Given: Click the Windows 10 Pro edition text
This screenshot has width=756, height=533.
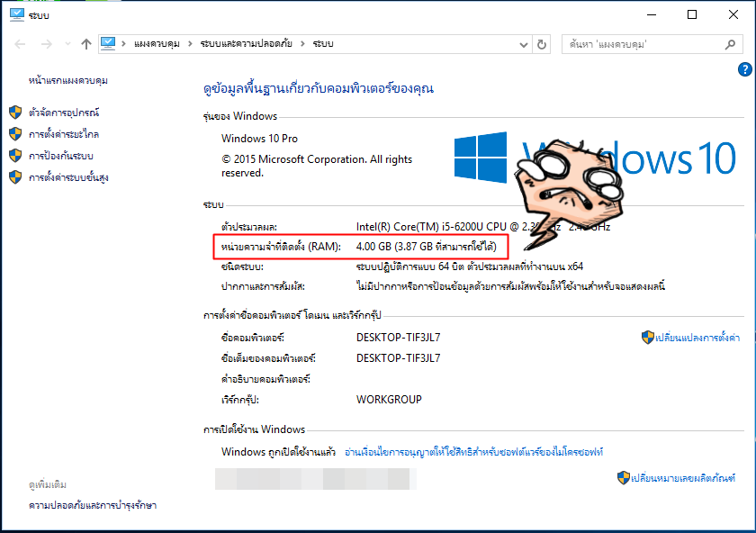Looking at the screenshot, I should point(259,139).
